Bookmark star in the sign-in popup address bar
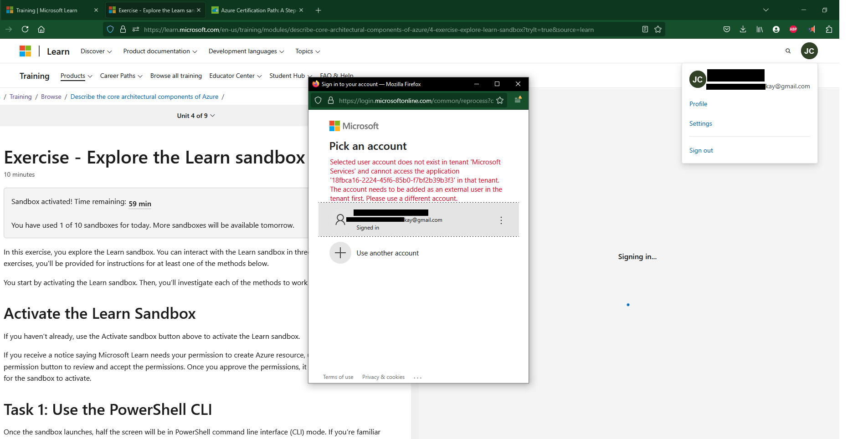 [x=500, y=101]
